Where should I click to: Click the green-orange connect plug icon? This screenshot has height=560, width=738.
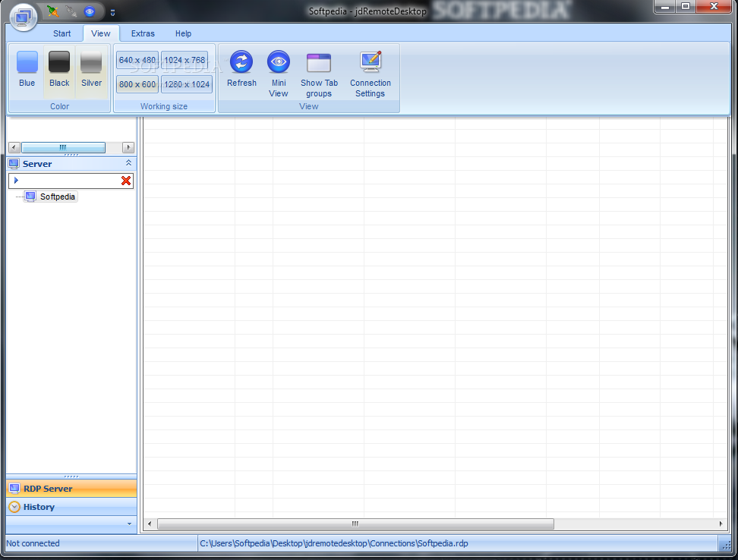(53, 11)
